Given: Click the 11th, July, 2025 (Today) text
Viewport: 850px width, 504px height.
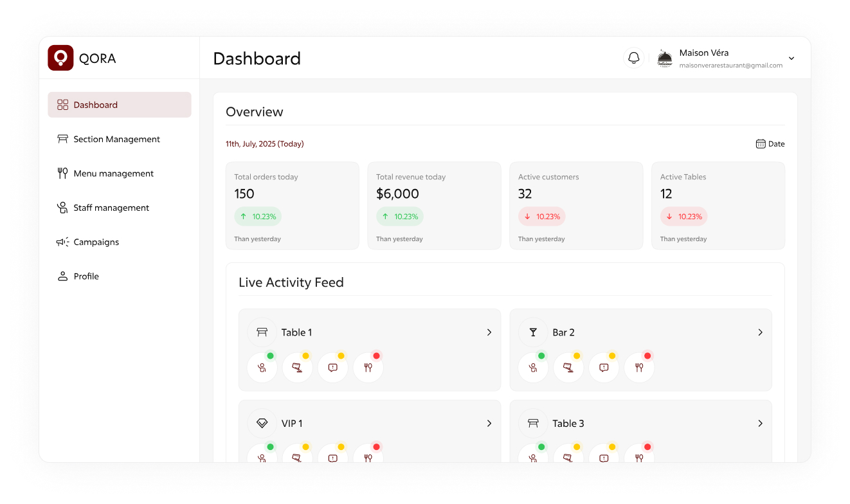Looking at the screenshot, I should coord(265,144).
